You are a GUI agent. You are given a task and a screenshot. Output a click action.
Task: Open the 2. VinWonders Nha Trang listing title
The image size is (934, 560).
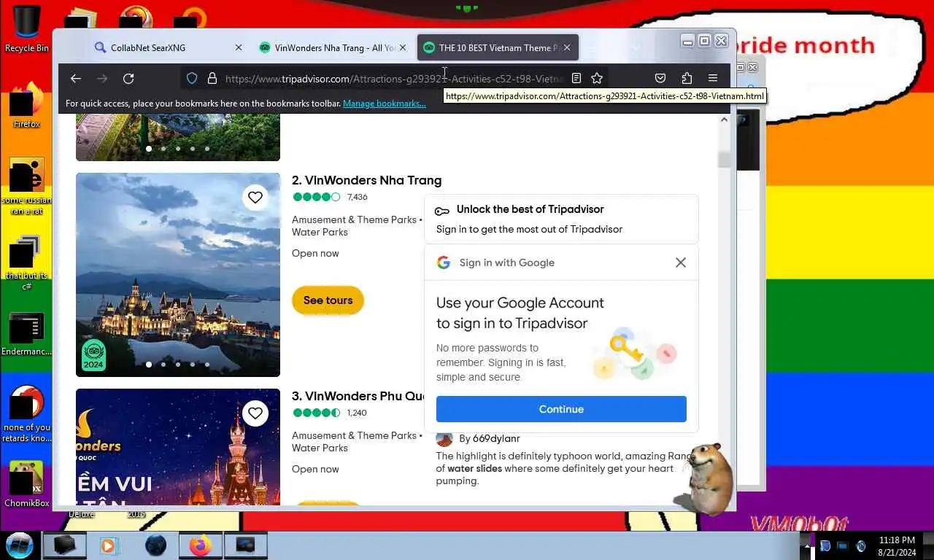click(x=366, y=180)
